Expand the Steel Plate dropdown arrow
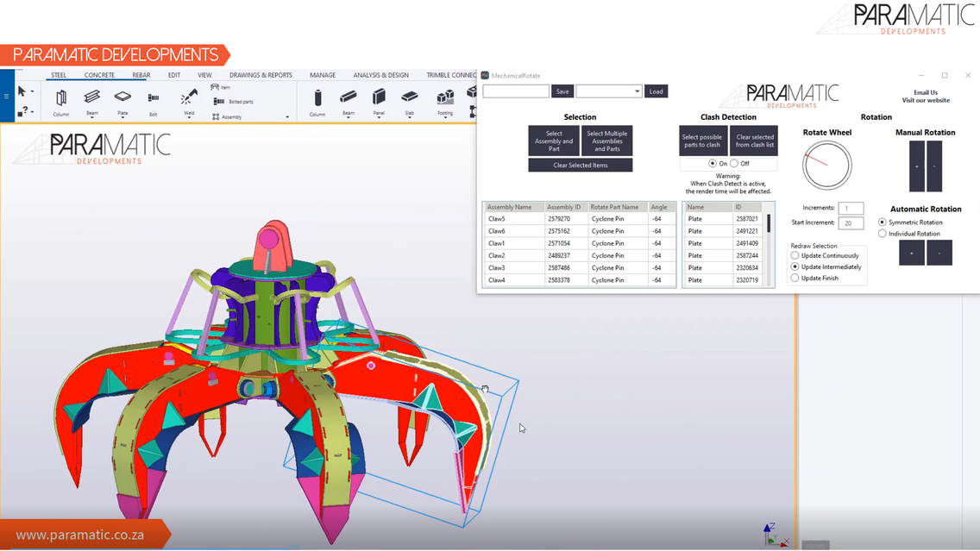The height and width of the screenshot is (551, 980). [122, 119]
